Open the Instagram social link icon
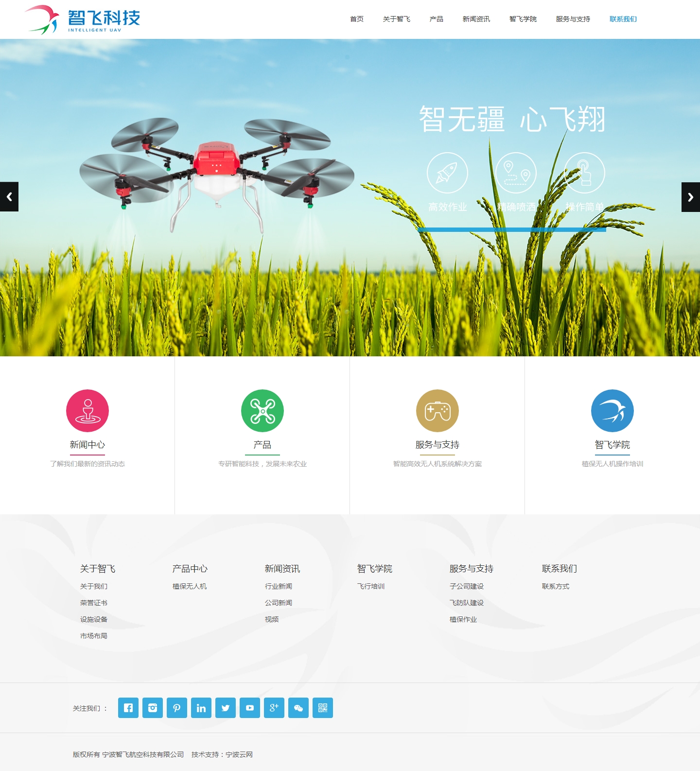The image size is (700, 771). click(x=153, y=708)
